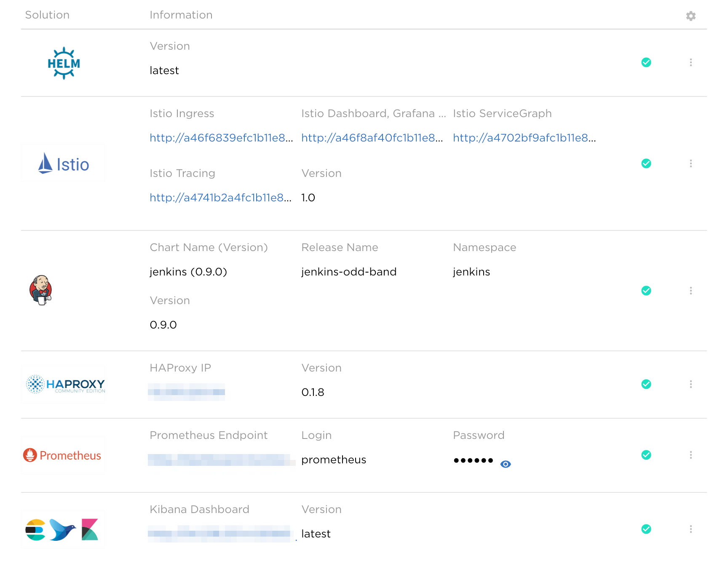The image size is (728, 572).
Task: Click the green status check for Prometheus
Action: (646, 455)
